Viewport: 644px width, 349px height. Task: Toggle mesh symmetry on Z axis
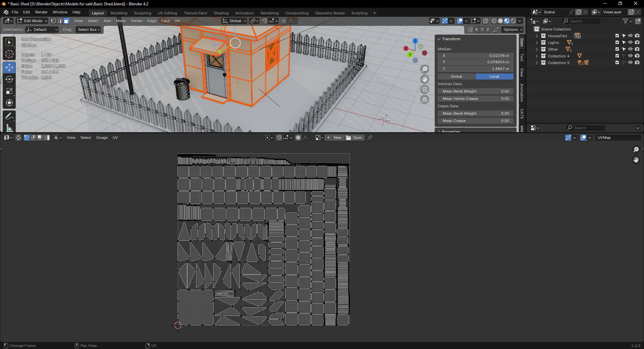488,30
